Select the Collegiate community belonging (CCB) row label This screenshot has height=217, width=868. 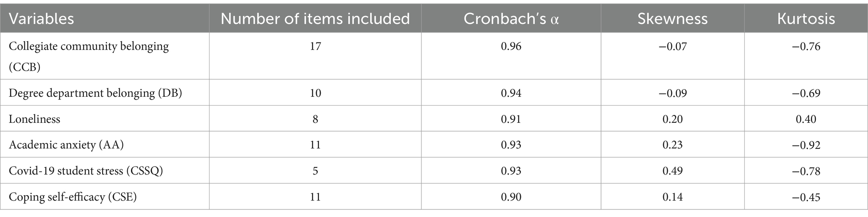pyautogui.click(x=89, y=56)
